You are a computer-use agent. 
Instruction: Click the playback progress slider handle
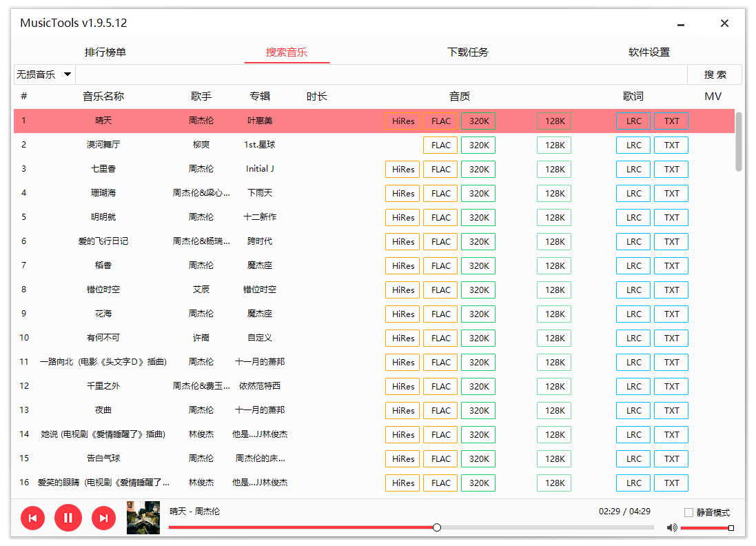click(x=437, y=527)
